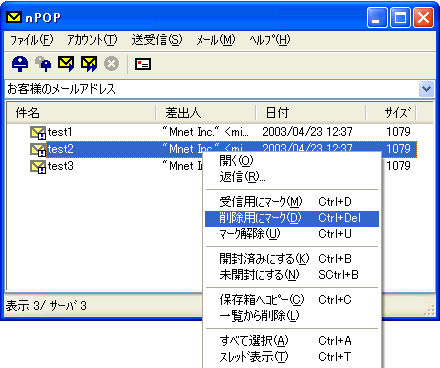Screen dimensions: 440x368
Task: Select the test2 mail subject
Action: pos(61,149)
